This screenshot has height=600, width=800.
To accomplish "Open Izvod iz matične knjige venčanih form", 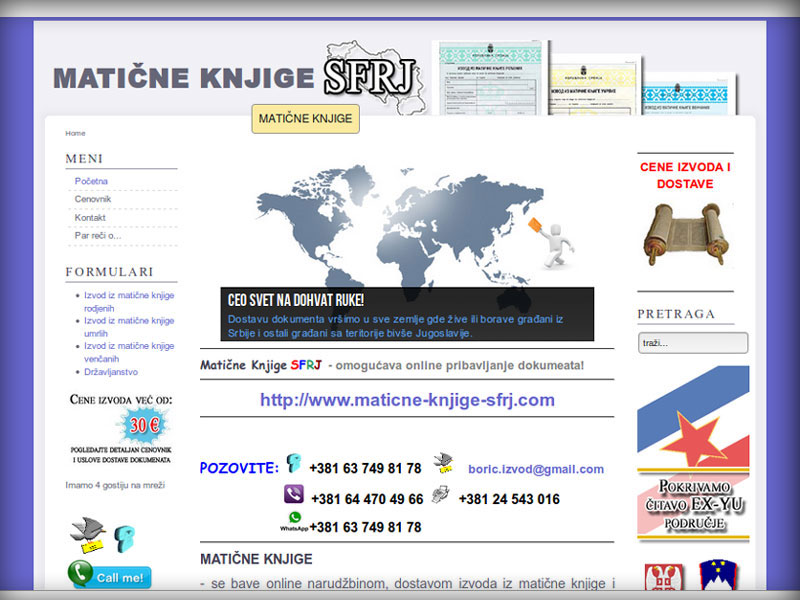I will click(129, 352).
